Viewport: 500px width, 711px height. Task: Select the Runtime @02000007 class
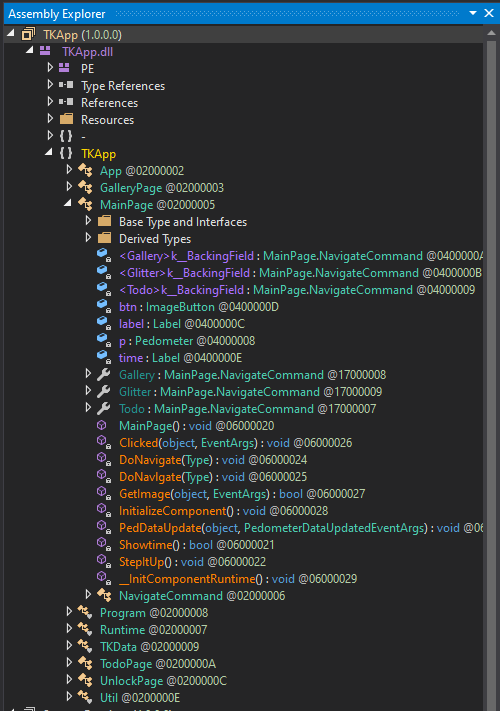(153, 630)
